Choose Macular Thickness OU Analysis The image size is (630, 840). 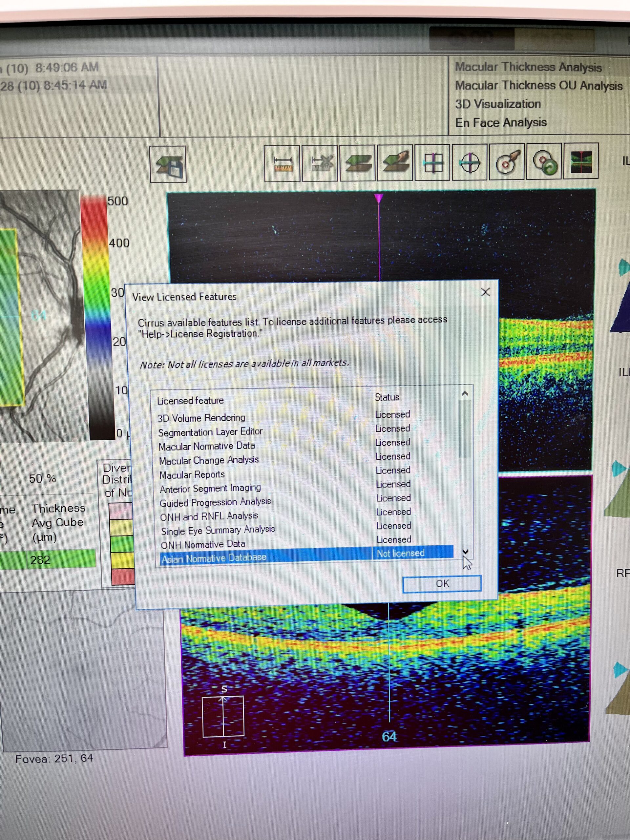tap(538, 86)
